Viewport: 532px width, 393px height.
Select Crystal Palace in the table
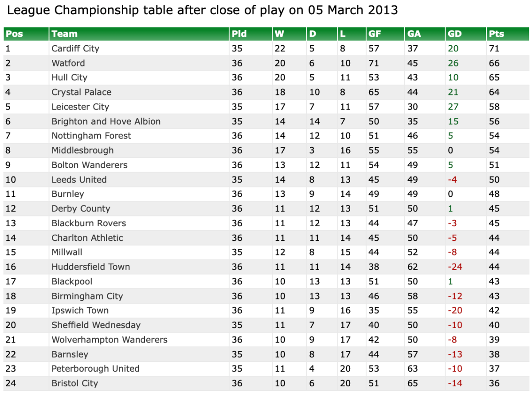pyautogui.click(x=82, y=92)
